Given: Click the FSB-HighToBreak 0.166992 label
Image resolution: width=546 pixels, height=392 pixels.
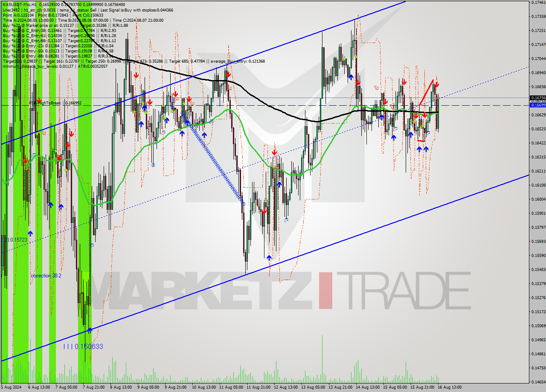Looking at the screenshot, I should coord(55,103).
